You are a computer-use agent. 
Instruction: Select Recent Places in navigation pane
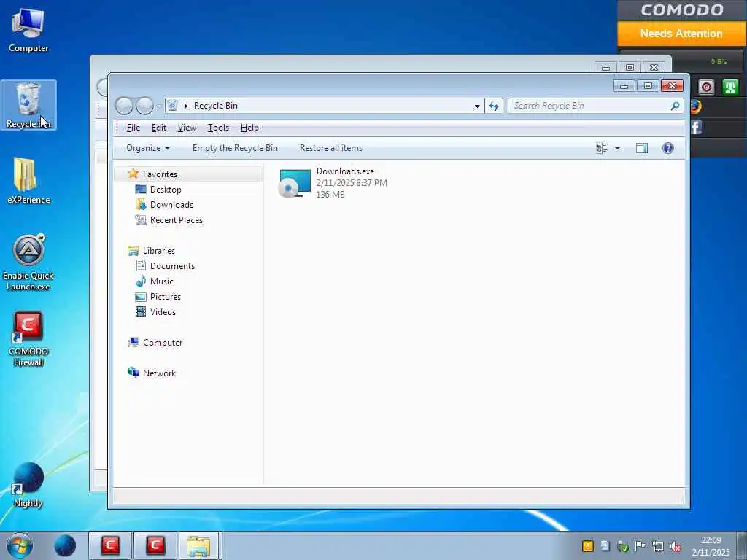tap(177, 220)
